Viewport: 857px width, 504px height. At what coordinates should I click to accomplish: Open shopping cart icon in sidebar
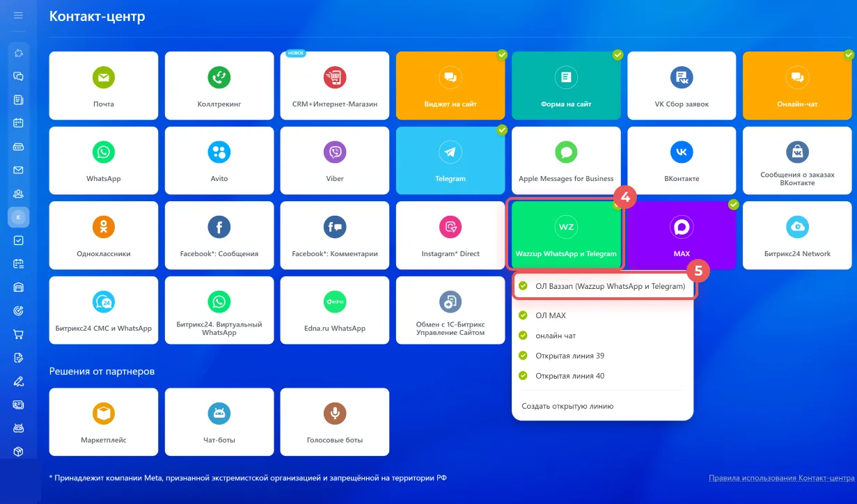pyautogui.click(x=19, y=334)
